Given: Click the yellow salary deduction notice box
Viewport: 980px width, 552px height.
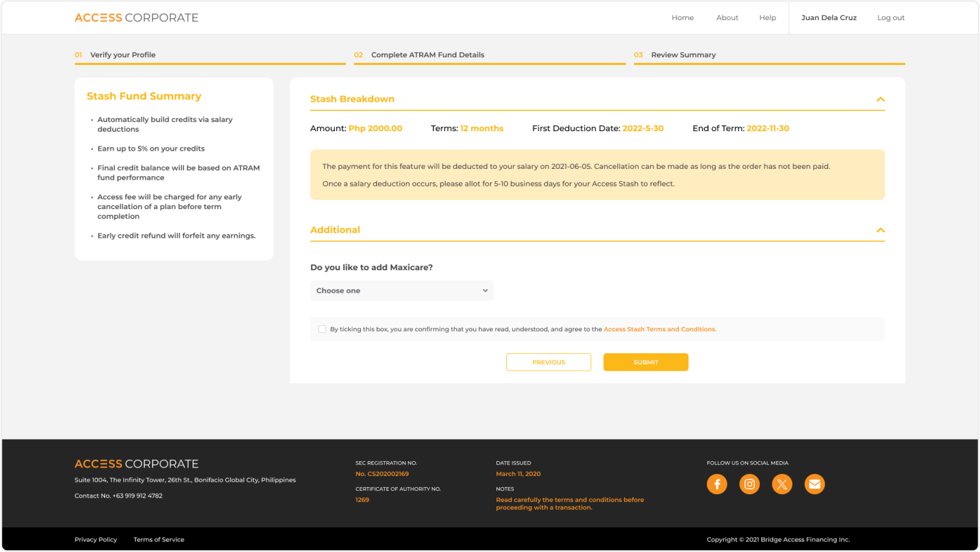Looking at the screenshot, I should [597, 175].
